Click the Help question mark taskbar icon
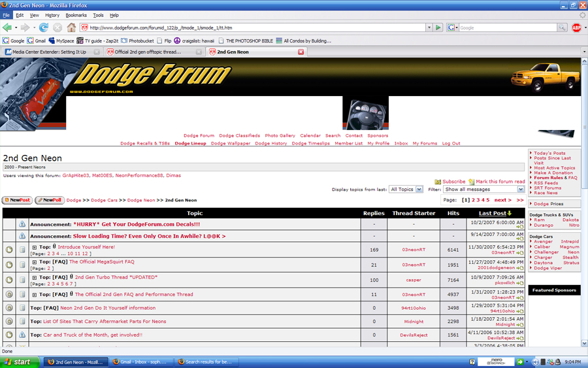 click(472, 362)
